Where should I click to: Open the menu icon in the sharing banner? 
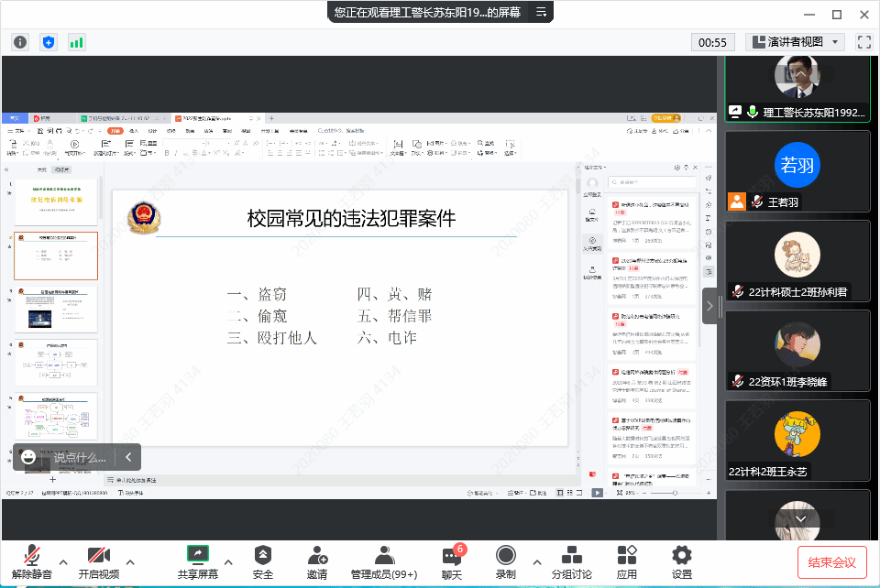coord(541,12)
